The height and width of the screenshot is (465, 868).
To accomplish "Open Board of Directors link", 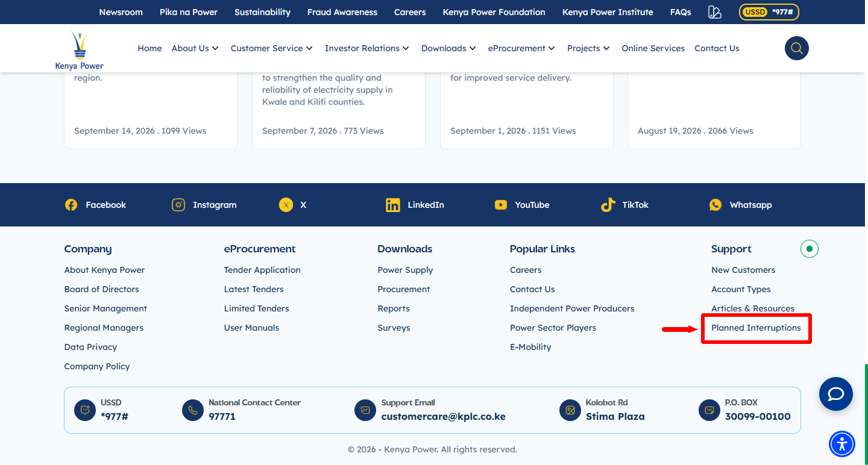I will pyautogui.click(x=102, y=289).
